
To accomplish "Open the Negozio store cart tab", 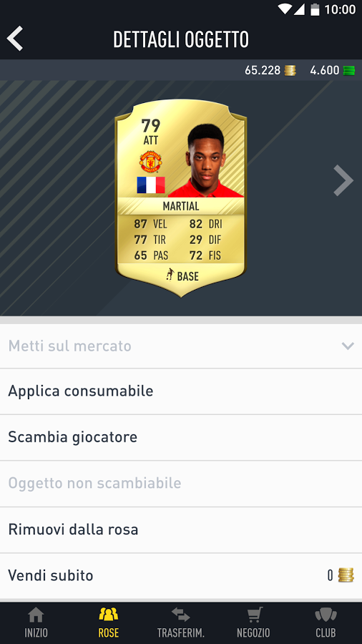I will [x=253, y=623].
